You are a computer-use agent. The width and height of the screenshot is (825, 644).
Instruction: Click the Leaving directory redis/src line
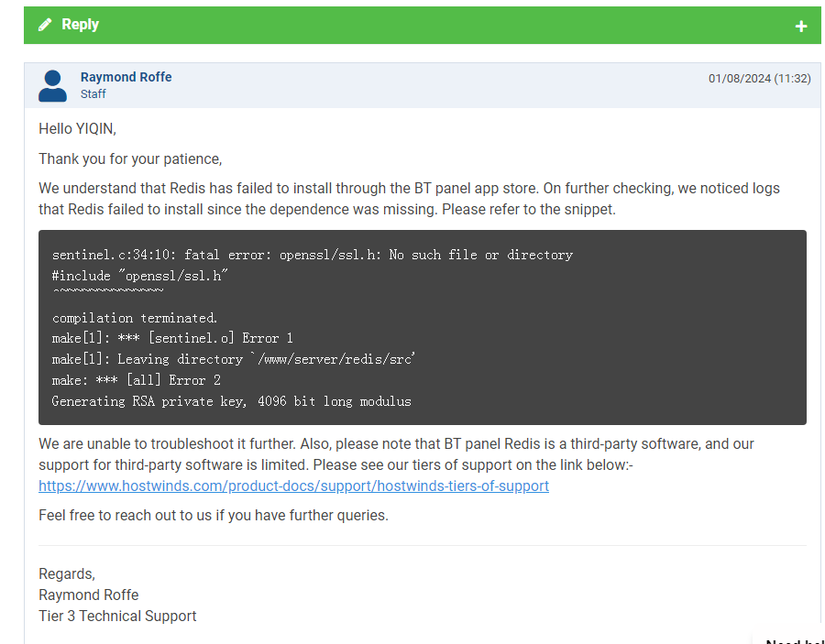coord(234,359)
